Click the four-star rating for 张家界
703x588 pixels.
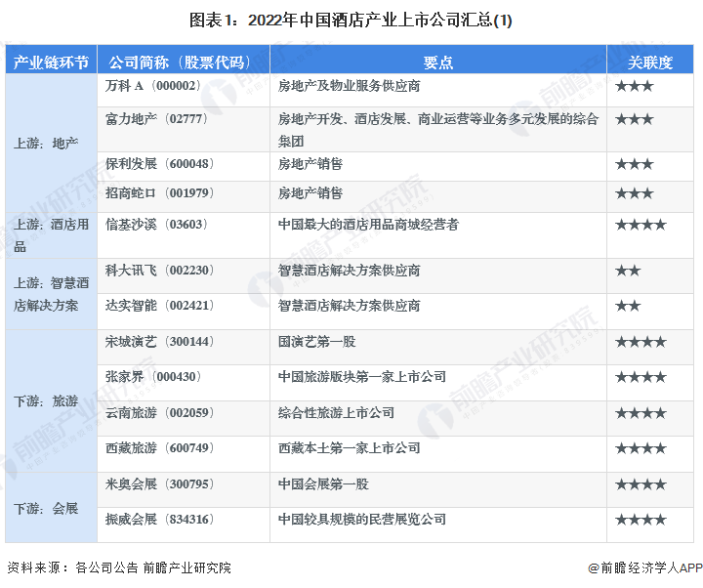[x=641, y=377]
